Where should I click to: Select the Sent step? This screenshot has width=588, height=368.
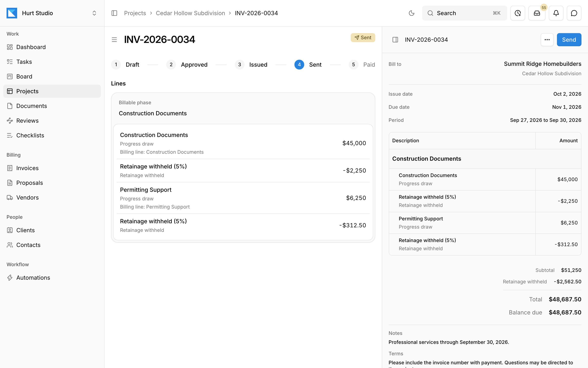coord(308,65)
